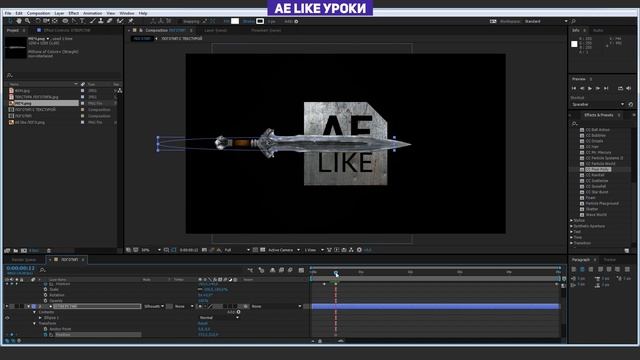Expand the Ellipse 1 group
This screenshot has width=640, height=360.
pyautogui.click(x=40, y=318)
